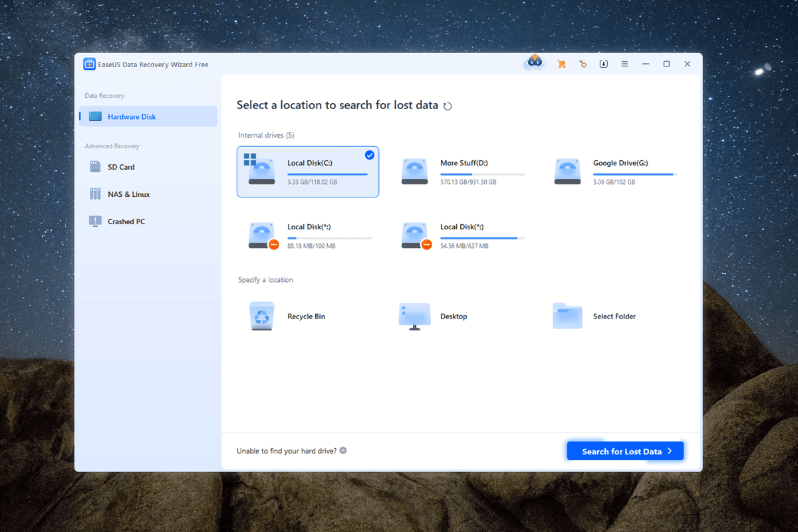Open the hamburger menu
The image size is (798, 532).
(x=624, y=63)
